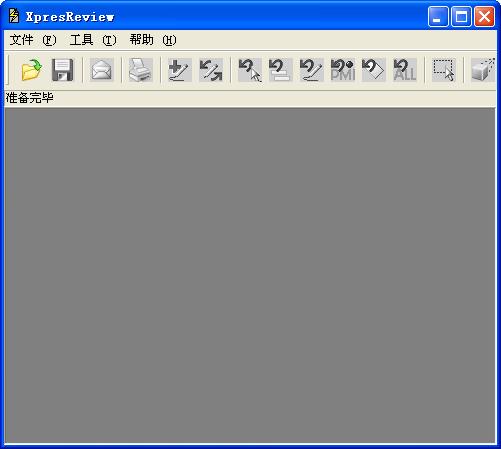Viewport: 501px width, 449px height.
Task: Click the undo ALL icon
Action: pyautogui.click(x=405, y=70)
